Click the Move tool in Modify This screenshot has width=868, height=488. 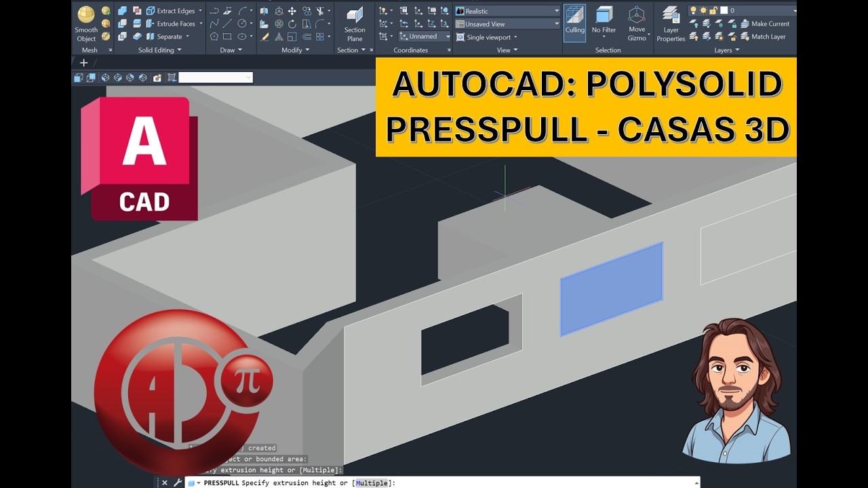(292, 11)
